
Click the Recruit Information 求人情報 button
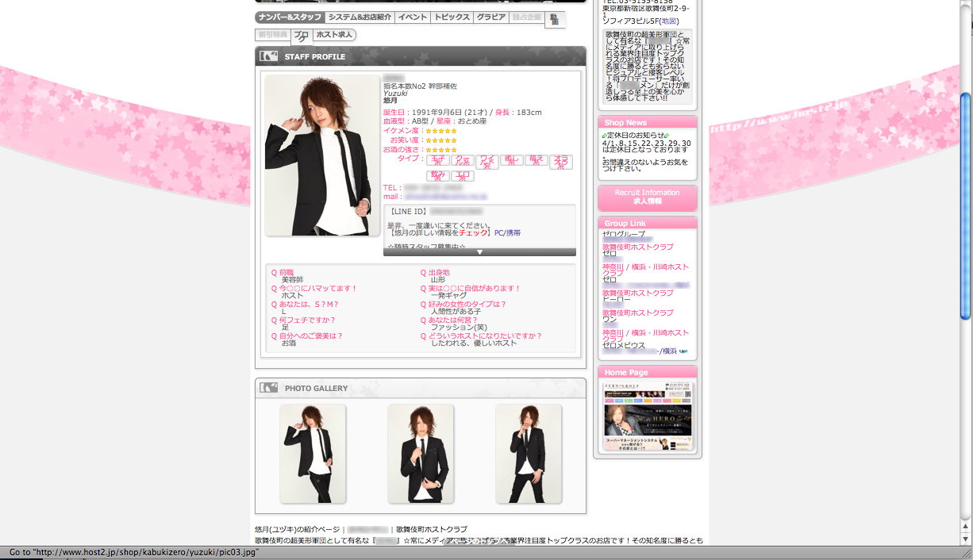coord(647,198)
